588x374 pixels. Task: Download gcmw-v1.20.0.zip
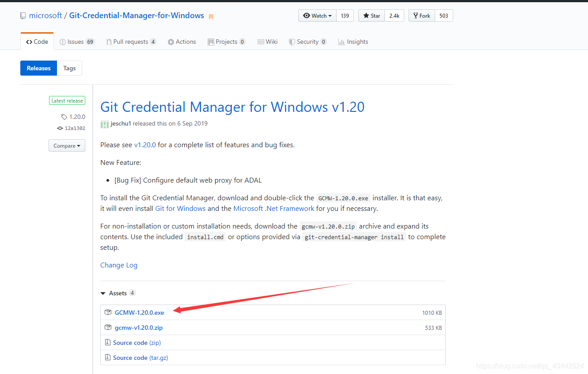click(139, 328)
